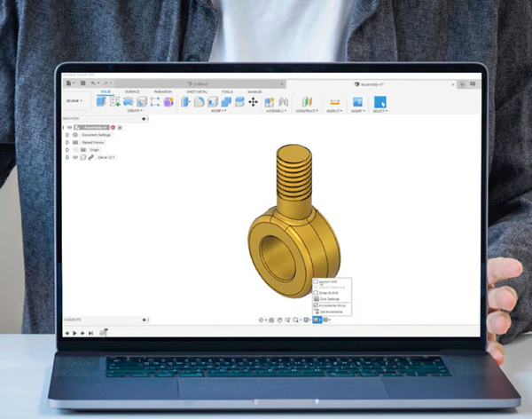Select the Create Sketch tool icon
The width and height of the screenshot is (532, 419).
[114, 102]
